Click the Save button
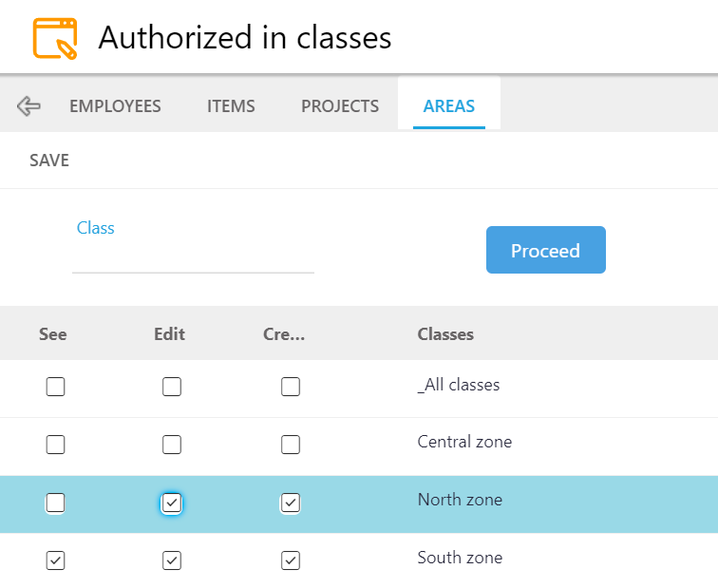This screenshot has height=588, width=718. pyautogui.click(x=49, y=161)
